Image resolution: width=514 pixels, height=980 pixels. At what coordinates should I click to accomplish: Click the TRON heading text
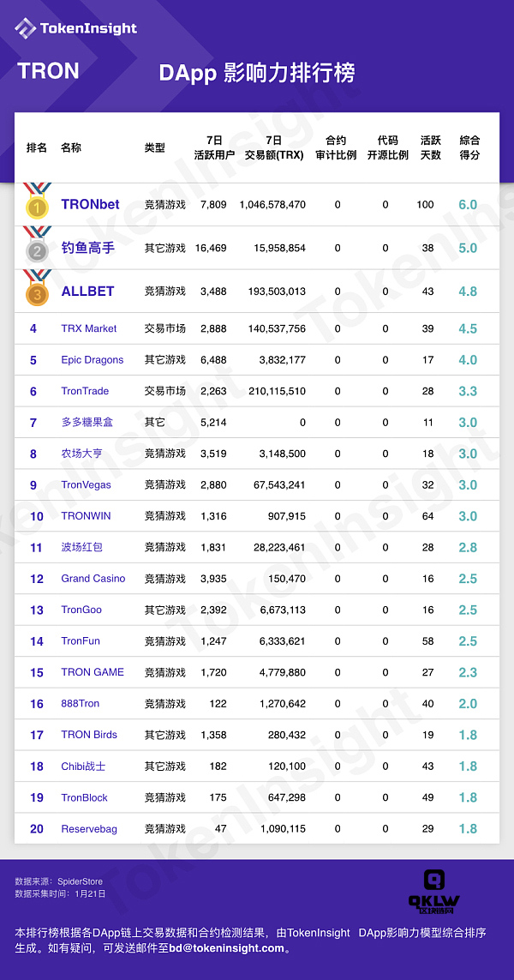point(48,71)
